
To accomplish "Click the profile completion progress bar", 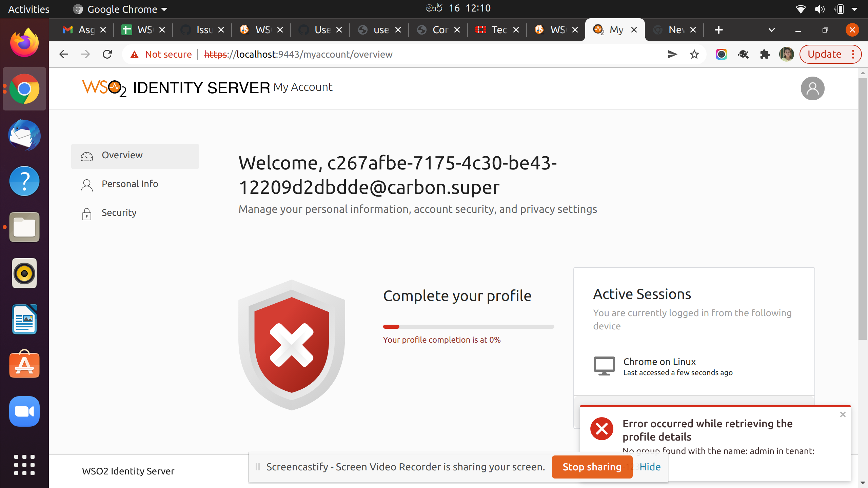I will pos(468,327).
